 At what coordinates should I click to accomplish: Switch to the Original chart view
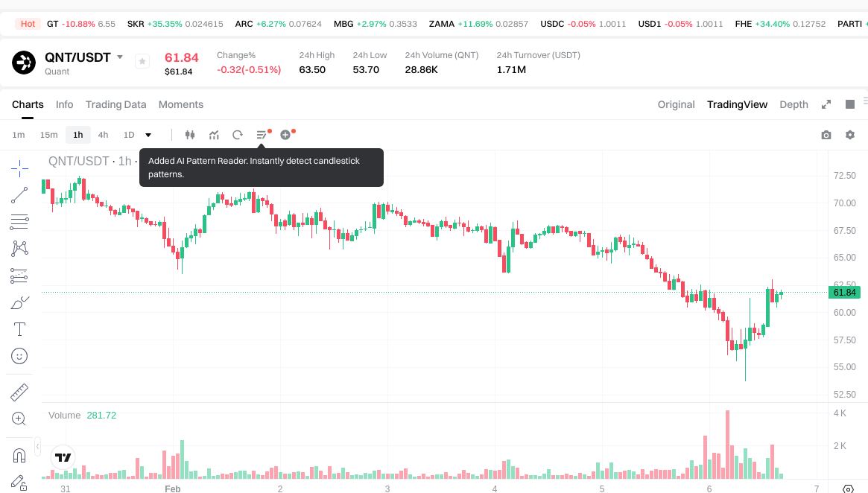pyautogui.click(x=676, y=104)
